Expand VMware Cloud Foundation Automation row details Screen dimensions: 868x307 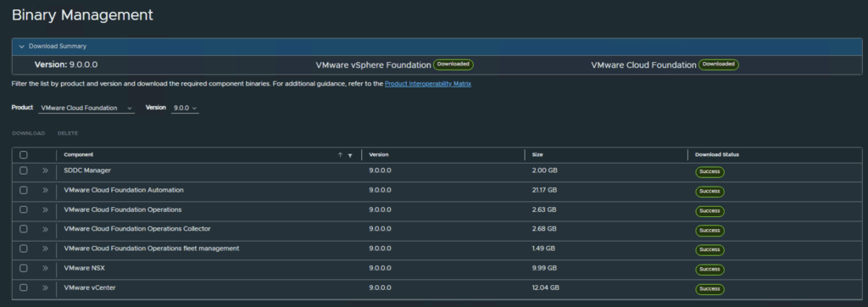[46, 190]
